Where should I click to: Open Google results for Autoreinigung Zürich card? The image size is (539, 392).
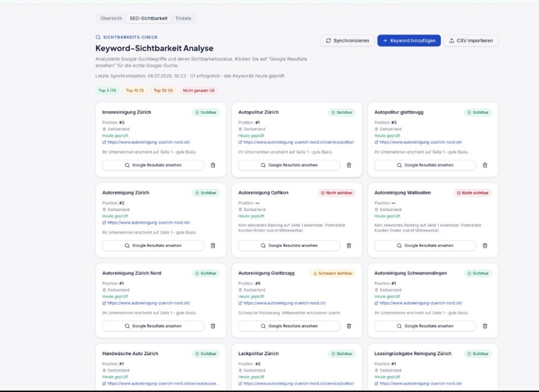[x=153, y=246]
